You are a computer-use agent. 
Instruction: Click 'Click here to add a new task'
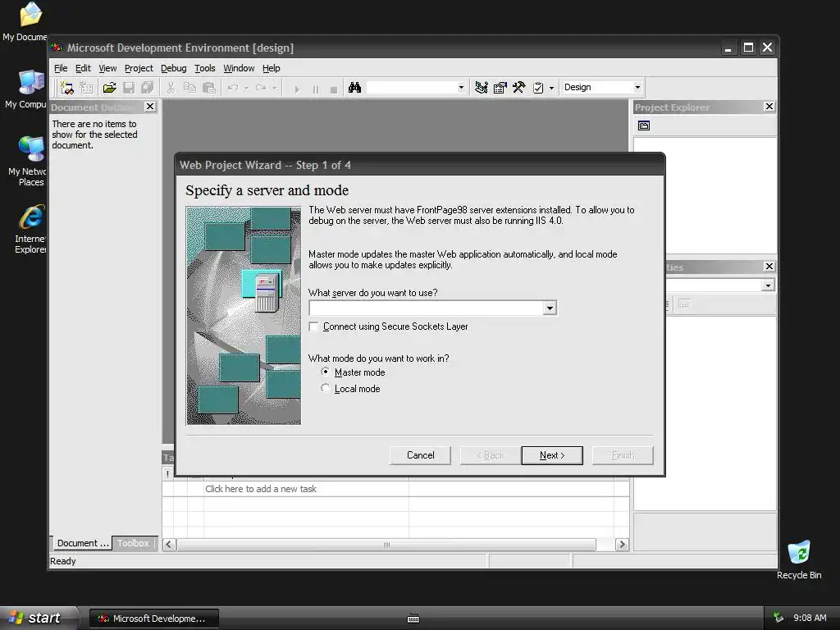pos(260,489)
